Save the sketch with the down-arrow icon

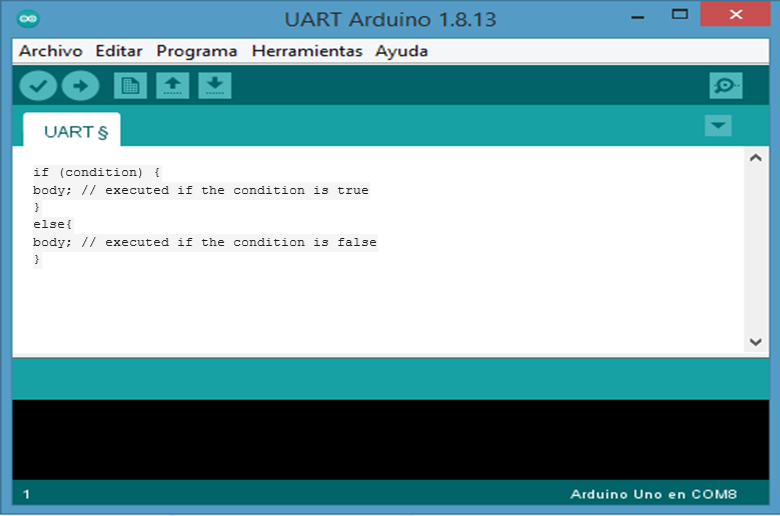pyautogui.click(x=215, y=86)
